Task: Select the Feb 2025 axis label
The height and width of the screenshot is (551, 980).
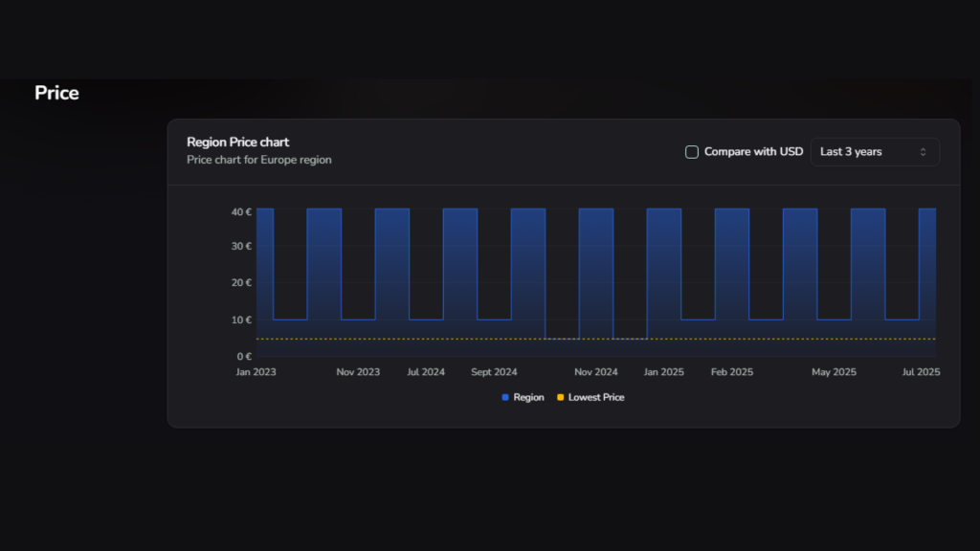Action: coord(732,372)
